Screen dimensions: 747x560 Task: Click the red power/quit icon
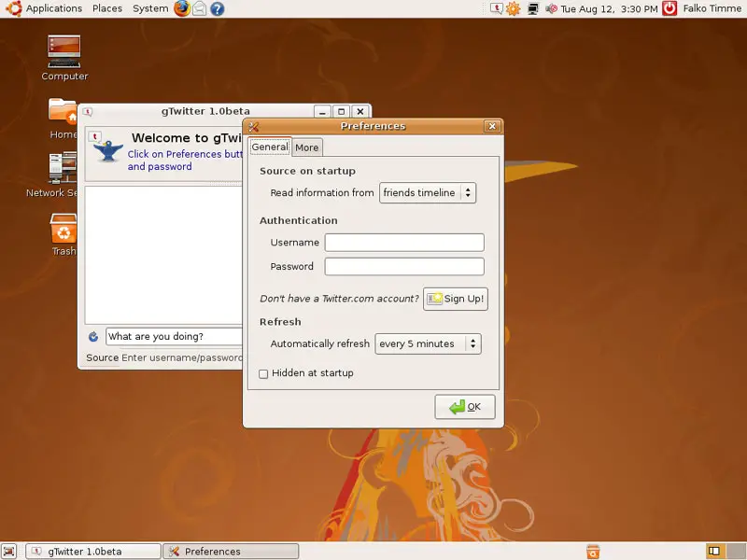click(669, 8)
